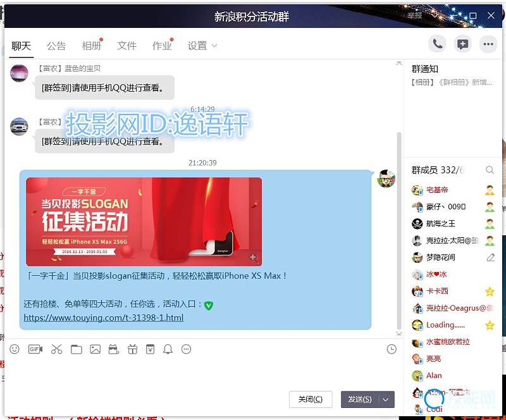This screenshot has height=420, width=506.
Task: Open the invite-to-chat plus bubble icon
Action: coord(463,44)
